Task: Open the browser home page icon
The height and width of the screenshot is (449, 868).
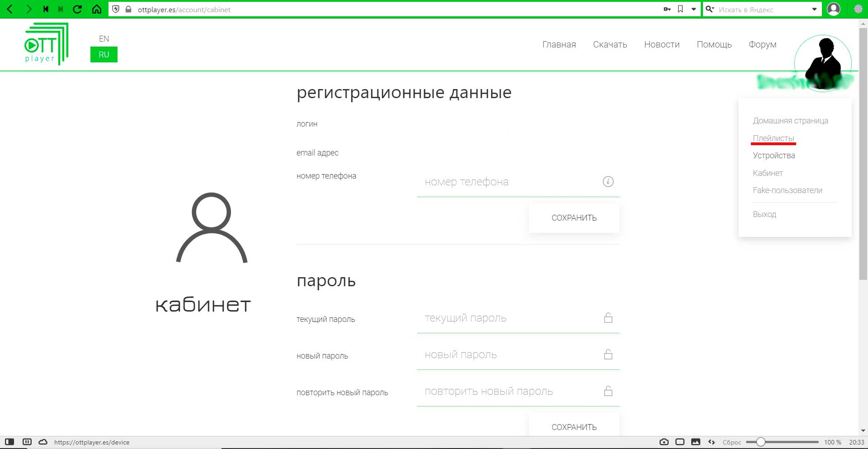Action: coord(97,9)
